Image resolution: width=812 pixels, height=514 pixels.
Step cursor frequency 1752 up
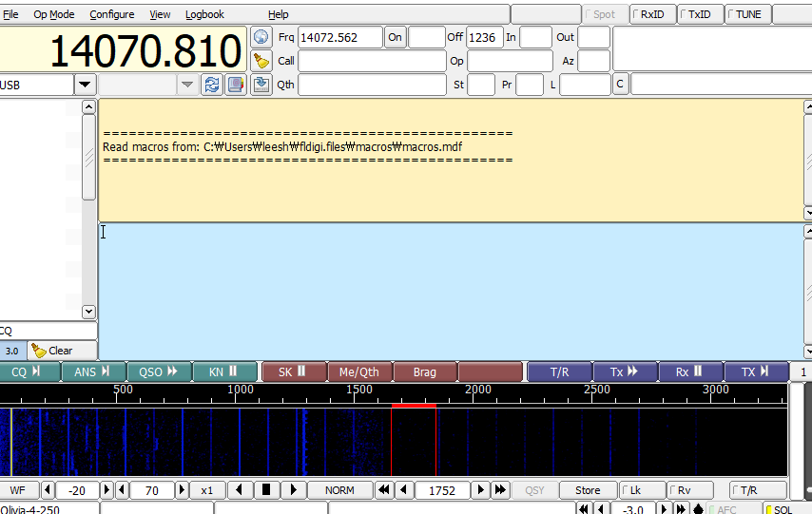(480, 489)
